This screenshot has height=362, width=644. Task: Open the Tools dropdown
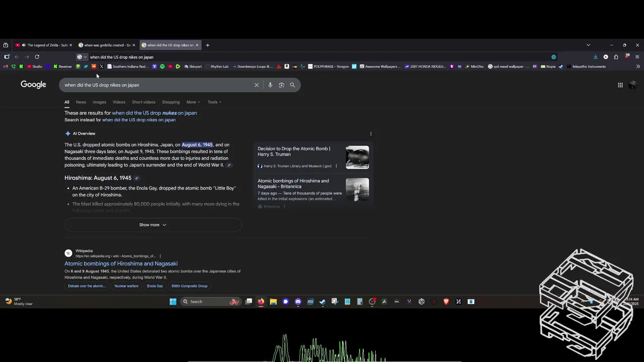[x=214, y=102]
